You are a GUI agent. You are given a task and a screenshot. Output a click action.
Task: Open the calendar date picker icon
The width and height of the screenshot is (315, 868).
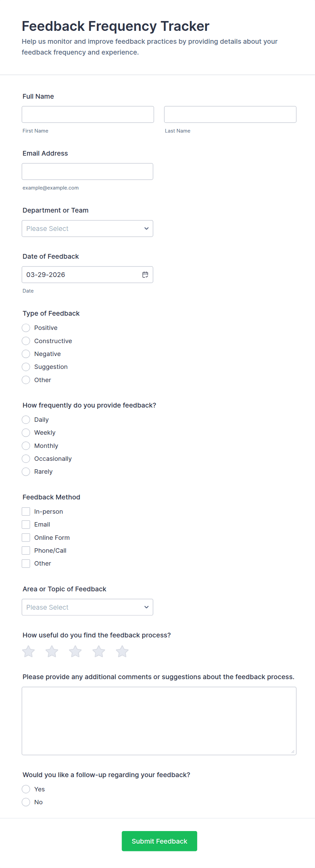coord(145,275)
